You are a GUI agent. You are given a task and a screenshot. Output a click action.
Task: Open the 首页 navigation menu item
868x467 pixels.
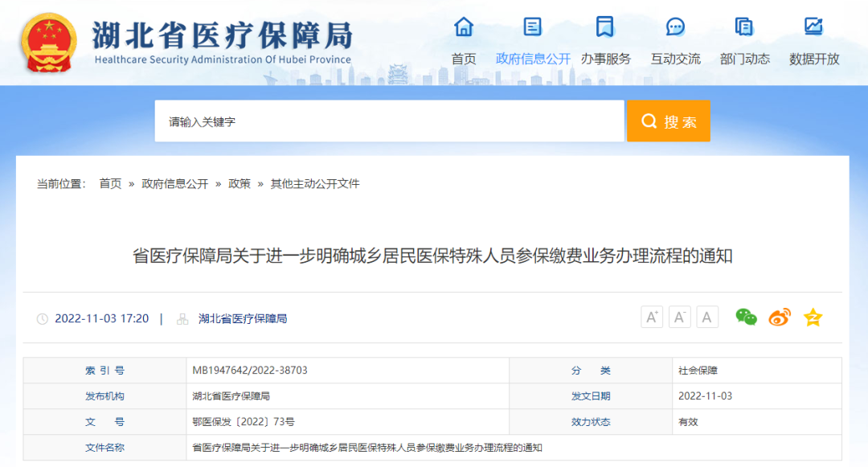point(464,59)
